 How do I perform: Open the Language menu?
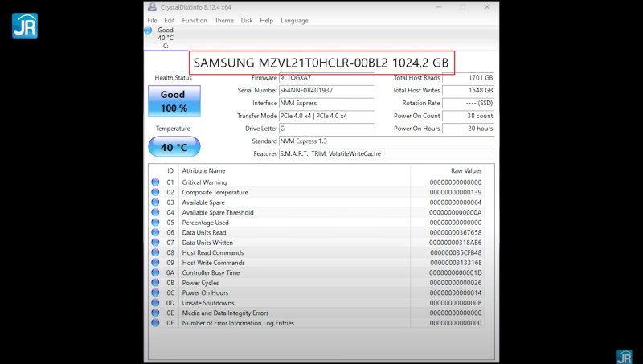pos(294,20)
